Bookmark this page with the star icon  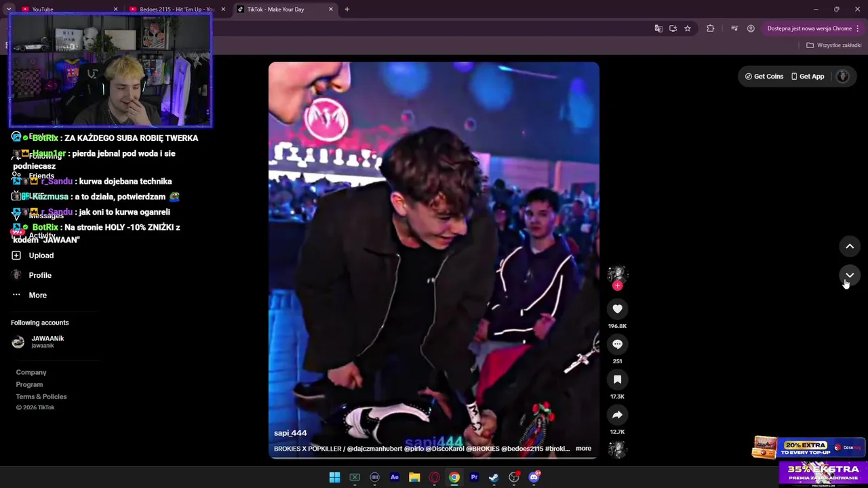tap(688, 28)
